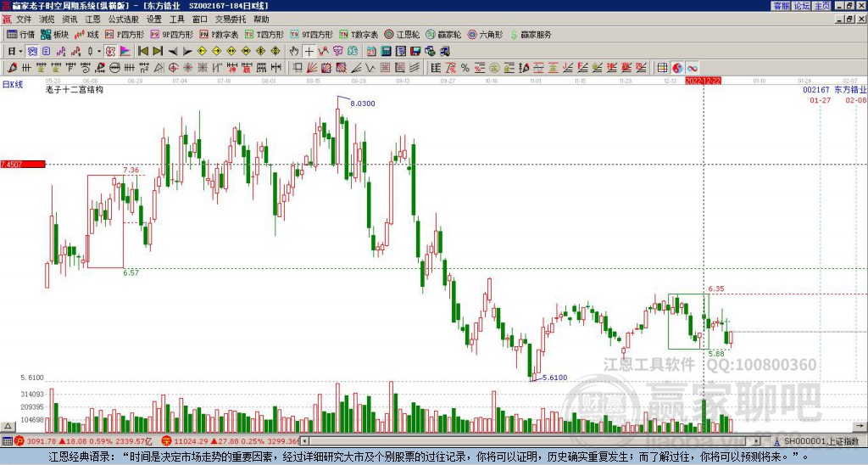Screen dimensions: 868x465
Task: Toggle the yin-yang icon button
Action: point(677,68)
